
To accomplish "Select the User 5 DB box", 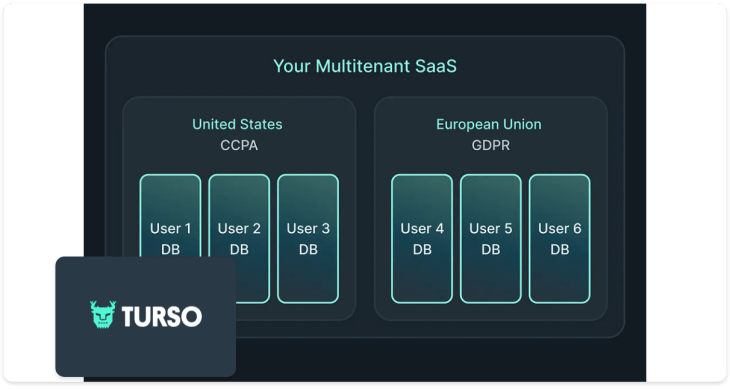I will tap(491, 238).
